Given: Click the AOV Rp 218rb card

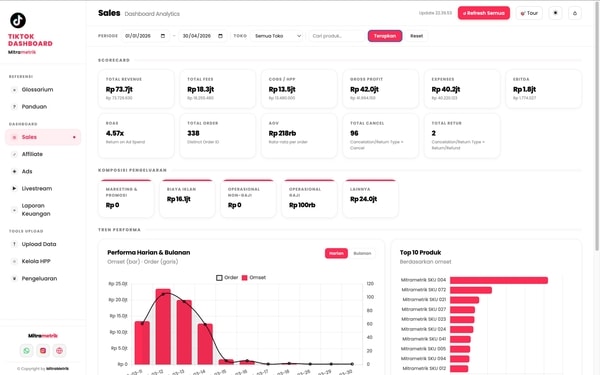Looking at the screenshot, I should 299,136.
